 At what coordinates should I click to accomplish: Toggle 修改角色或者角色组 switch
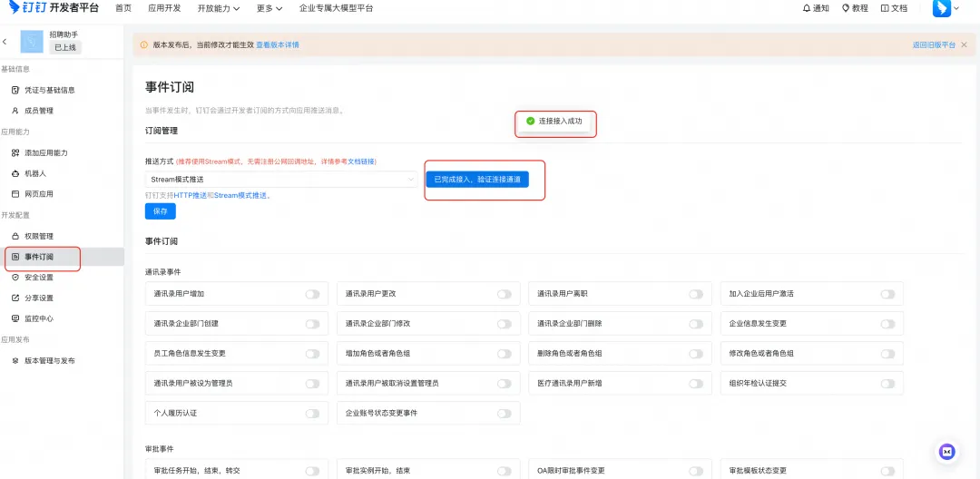tap(887, 354)
